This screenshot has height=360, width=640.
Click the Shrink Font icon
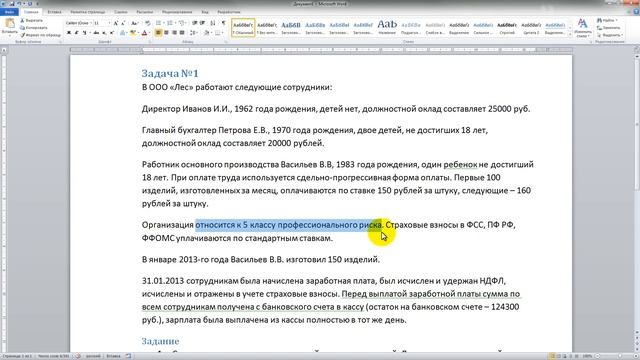[x=123, y=23]
